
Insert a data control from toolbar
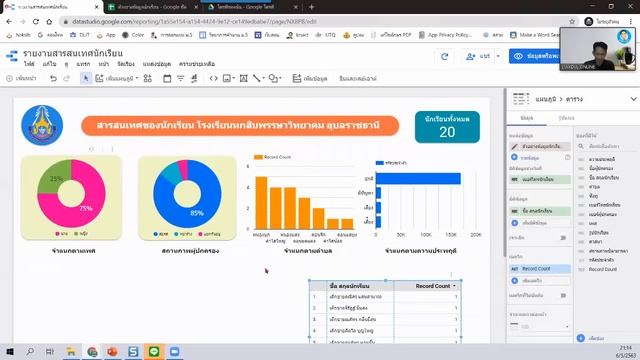(x=194, y=78)
